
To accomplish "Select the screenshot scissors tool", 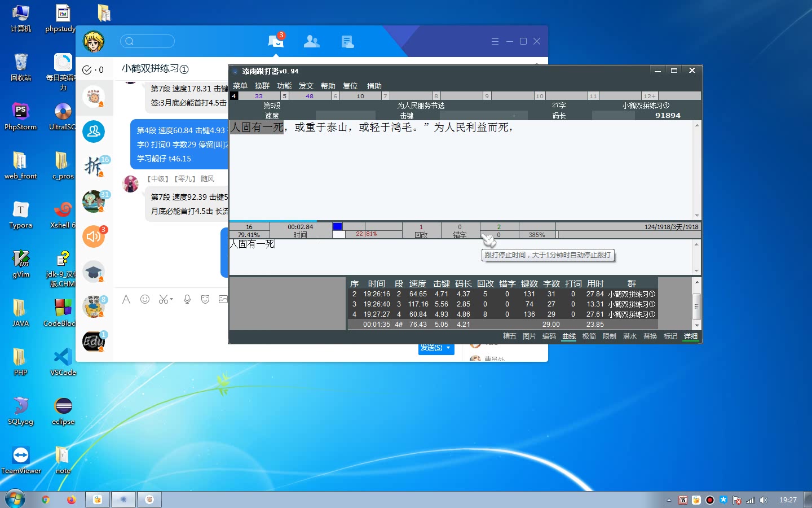I will 163,299.
